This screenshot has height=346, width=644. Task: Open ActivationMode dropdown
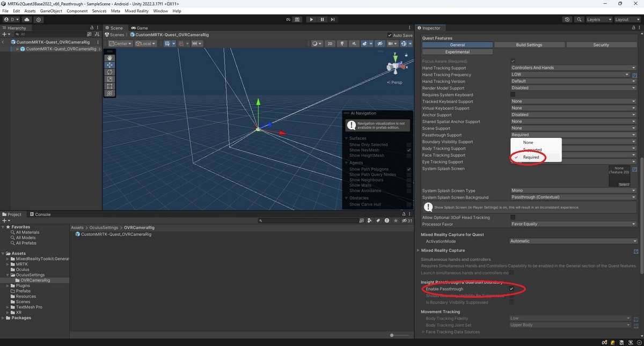click(x=573, y=241)
